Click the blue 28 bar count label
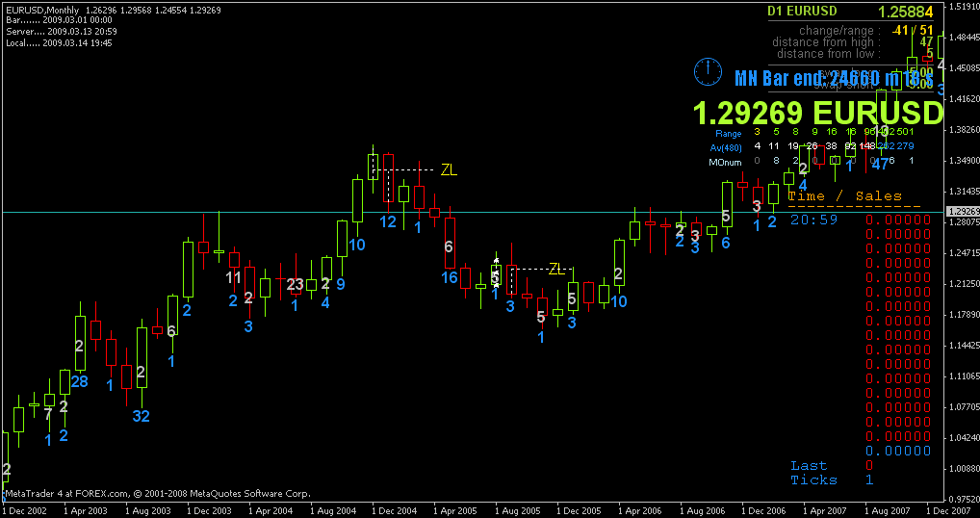This screenshot has height=518, width=980. tap(79, 381)
